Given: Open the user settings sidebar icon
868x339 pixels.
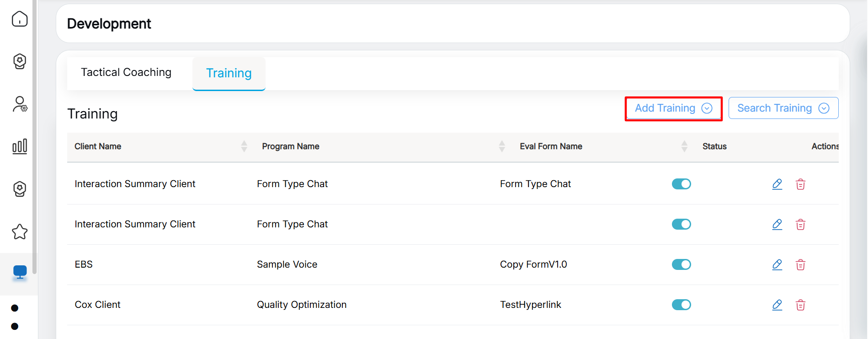Looking at the screenshot, I should (20, 104).
